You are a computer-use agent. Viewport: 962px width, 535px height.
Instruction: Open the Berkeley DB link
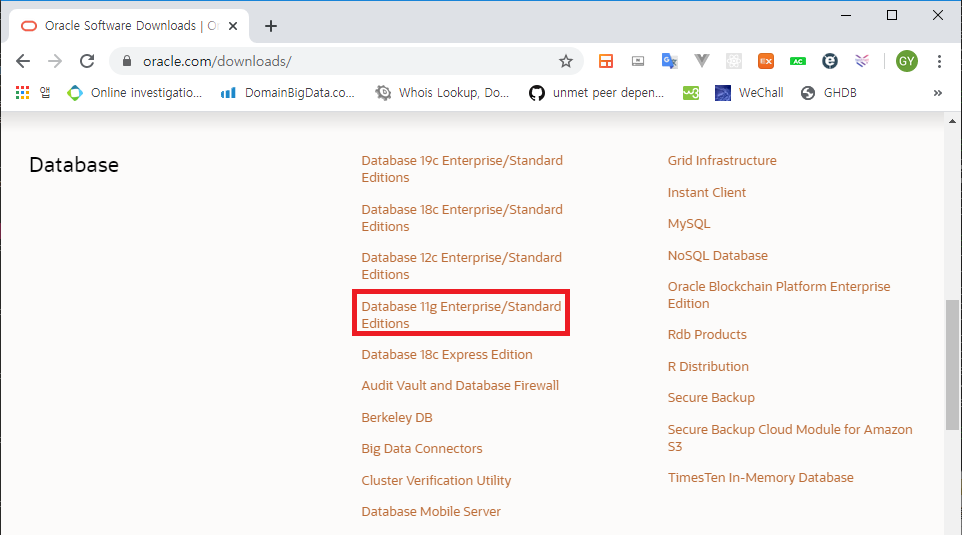[x=397, y=417]
